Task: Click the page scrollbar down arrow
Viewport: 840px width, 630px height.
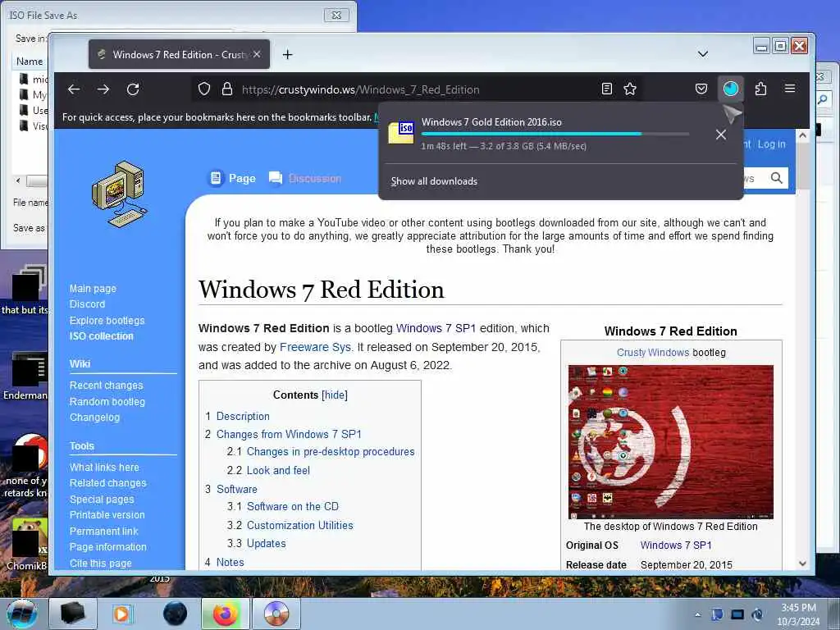Action: click(802, 563)
